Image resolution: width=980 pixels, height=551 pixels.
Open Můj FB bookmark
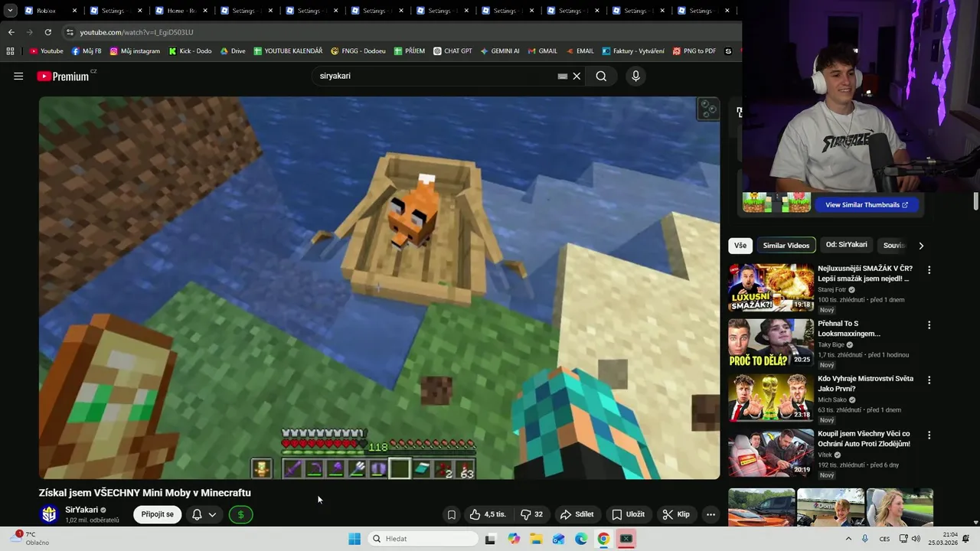click(x=87, y=51)
